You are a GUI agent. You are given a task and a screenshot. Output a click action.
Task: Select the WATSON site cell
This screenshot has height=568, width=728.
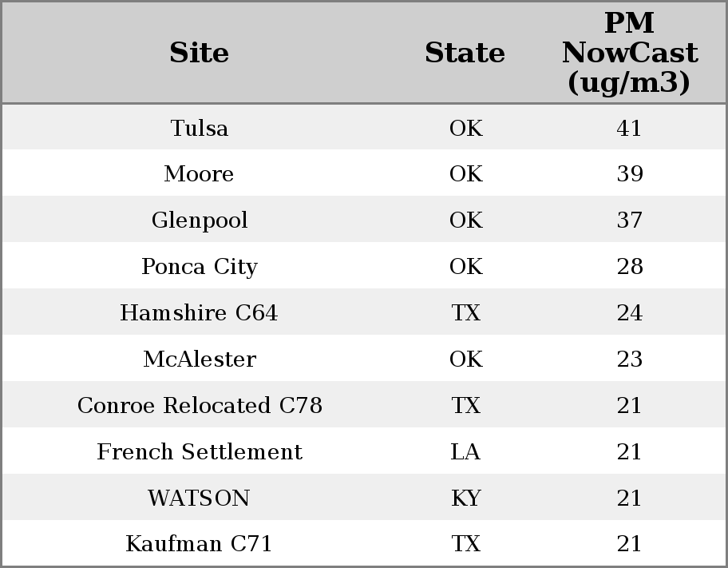(x=200, y=498)
